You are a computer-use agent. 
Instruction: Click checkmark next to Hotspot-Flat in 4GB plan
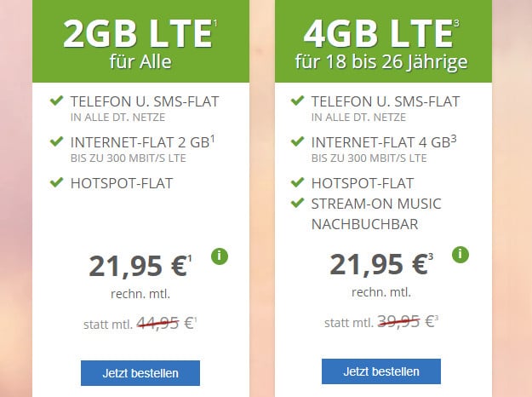[297, 182]
